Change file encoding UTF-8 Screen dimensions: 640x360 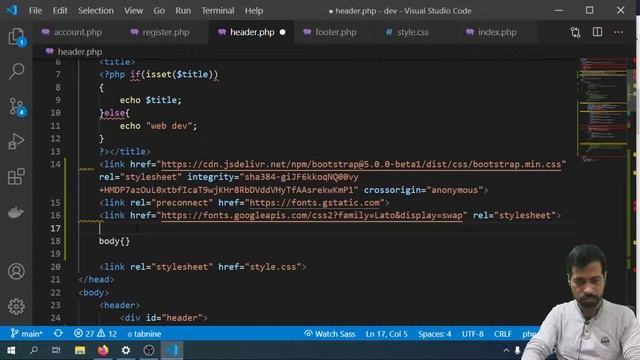click(x=473, y=333)
